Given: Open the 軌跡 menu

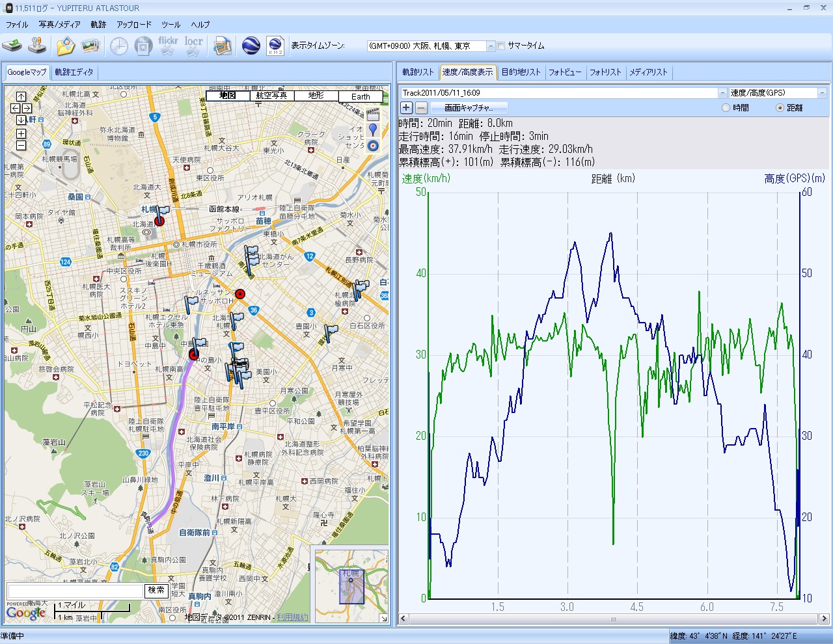Looking at the screenshot, I should pos(98,25).
